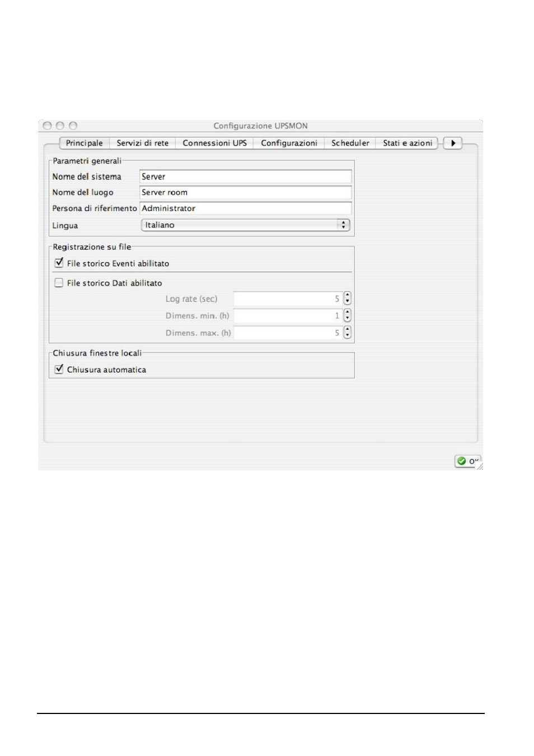The height and width of the screenshot is (756, 534).
Task: Click the Log rate (sec) value field
Action: pos(287,299)
